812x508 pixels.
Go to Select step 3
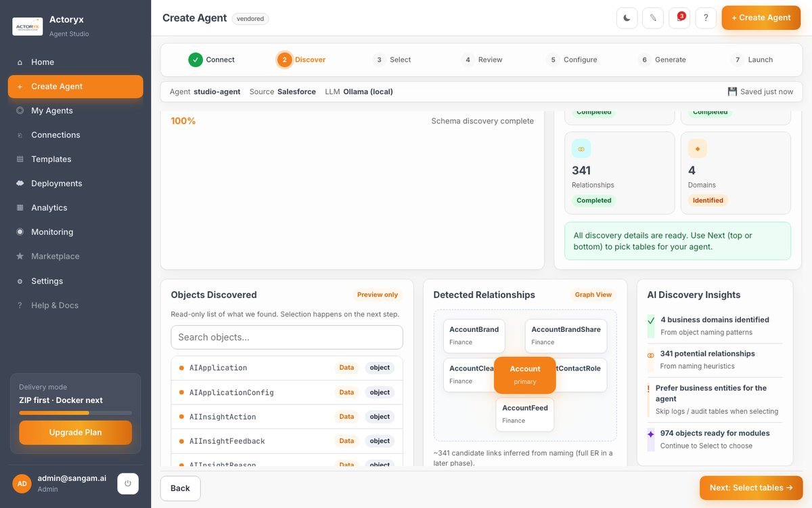392,60
